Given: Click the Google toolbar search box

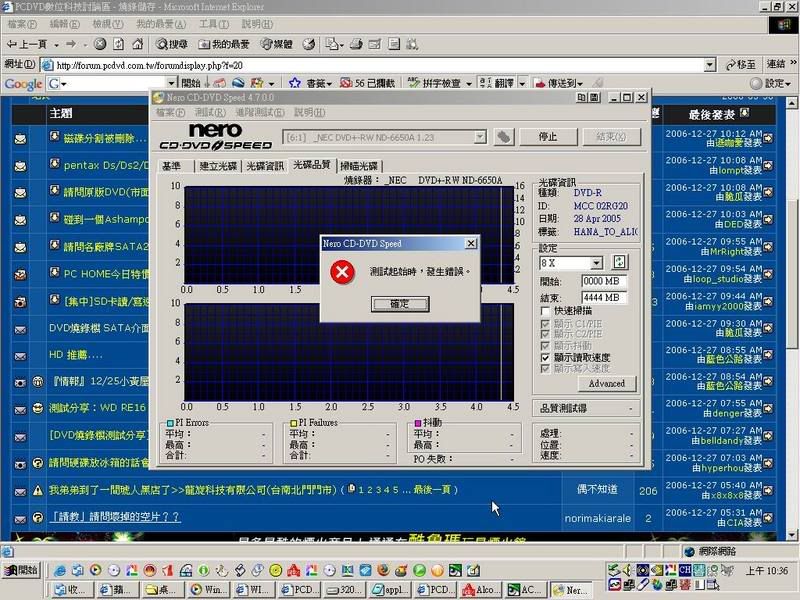Looking at the screenshot, I should click(x=112, y=83).
